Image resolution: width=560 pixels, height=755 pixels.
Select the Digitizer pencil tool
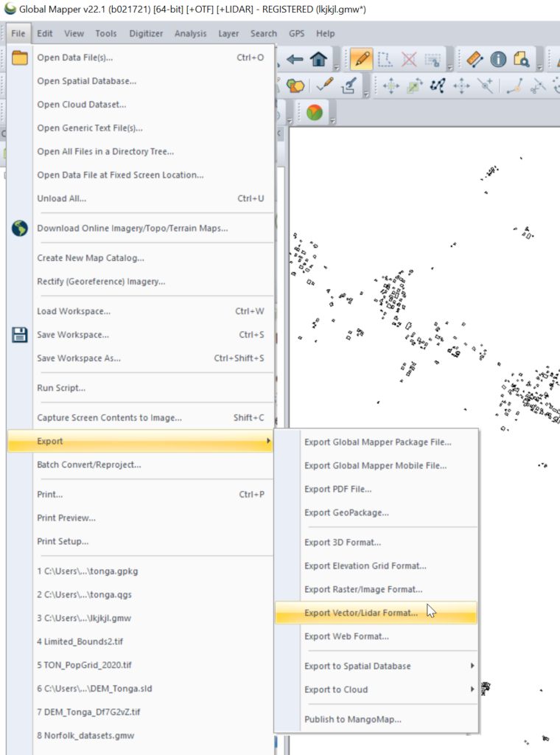pyautogui.click(x=361, y=59)
